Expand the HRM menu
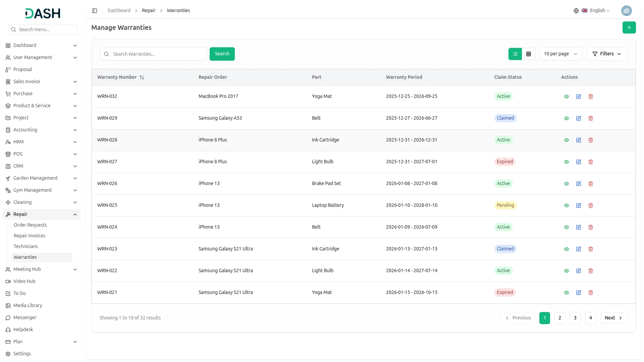Viewport: 644px width, 362px height. [42, 142]
